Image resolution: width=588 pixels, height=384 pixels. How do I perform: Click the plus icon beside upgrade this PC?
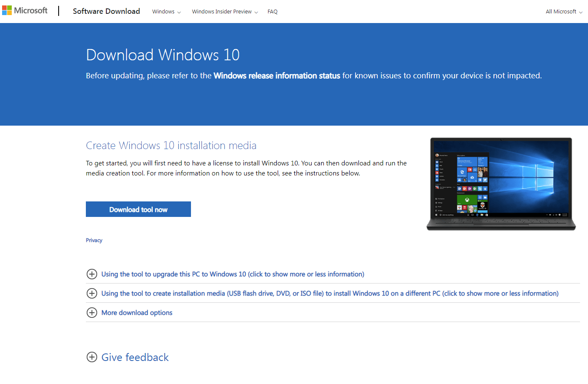(92, 274)
